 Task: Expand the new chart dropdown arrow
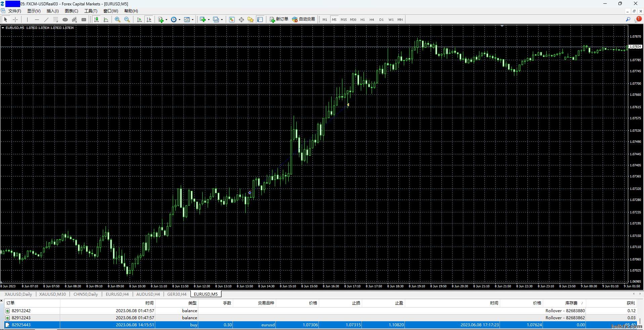pyautogui.click(x=209, y=19)
